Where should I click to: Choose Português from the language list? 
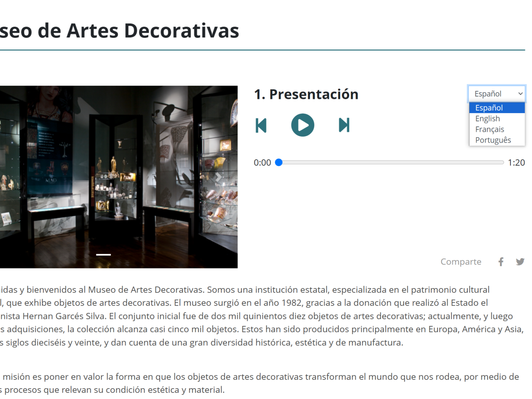(497, 140)
